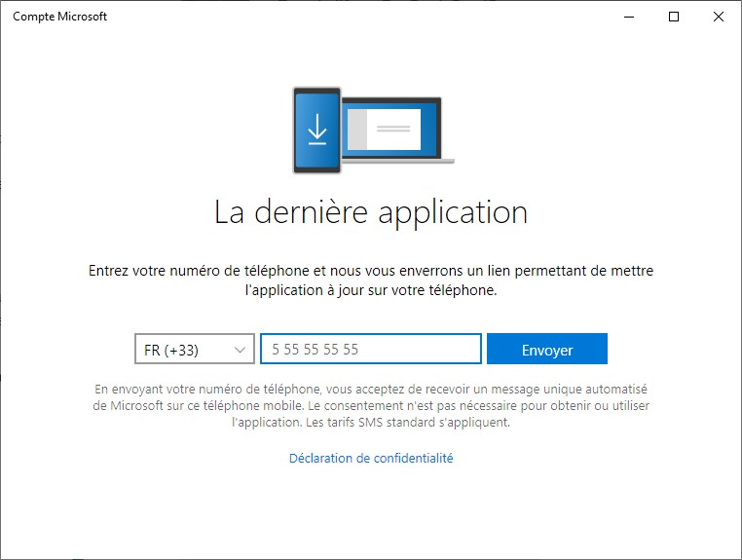Close the Compte Microsoft window
Screen dimensions: 742x560
point(718,17)
